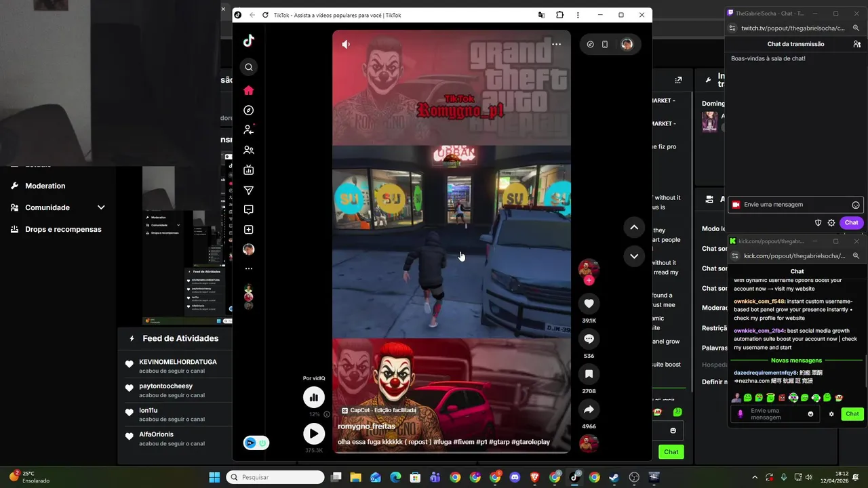Open the TikTok window browser menu

578,15
